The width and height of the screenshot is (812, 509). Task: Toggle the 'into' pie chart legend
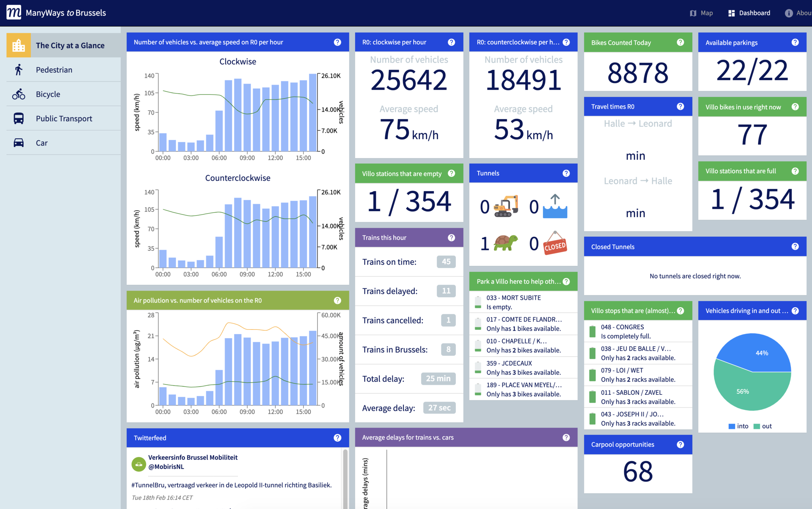(x=738, y=426)
